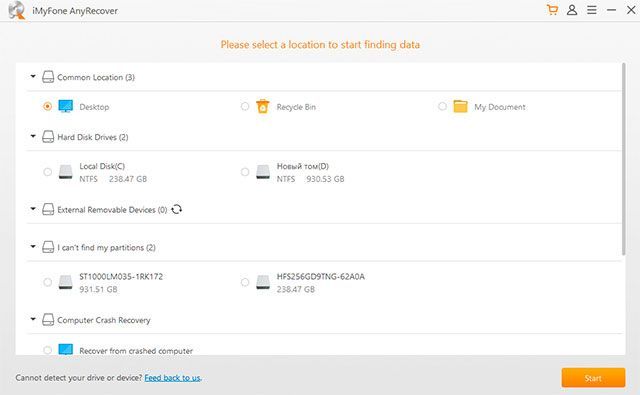Click External Removable Devices (0) heading
The image size is (640, 395).
tap(112, 210)
